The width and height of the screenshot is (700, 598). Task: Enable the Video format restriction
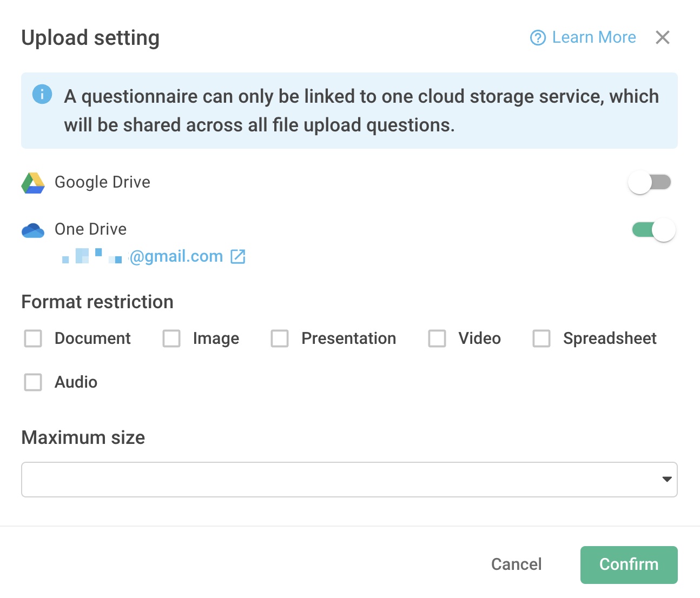tap(437, 338)
